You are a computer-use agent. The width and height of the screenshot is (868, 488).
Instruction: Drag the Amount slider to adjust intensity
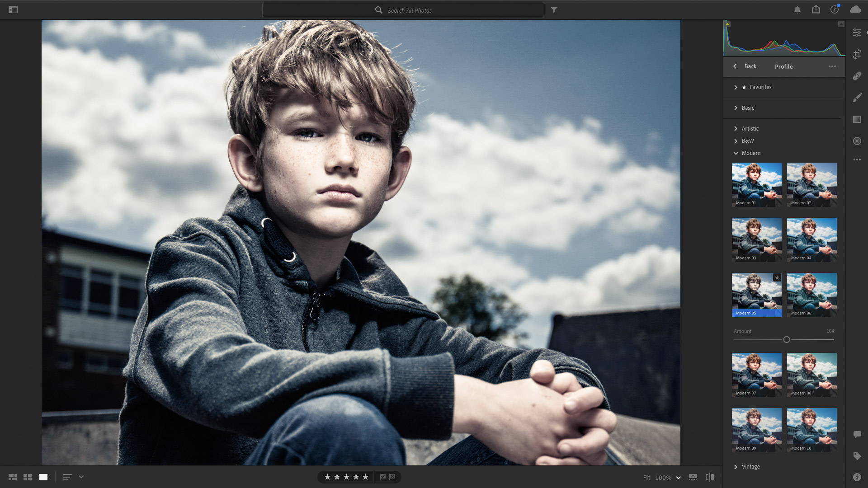(x=785, y=340)
